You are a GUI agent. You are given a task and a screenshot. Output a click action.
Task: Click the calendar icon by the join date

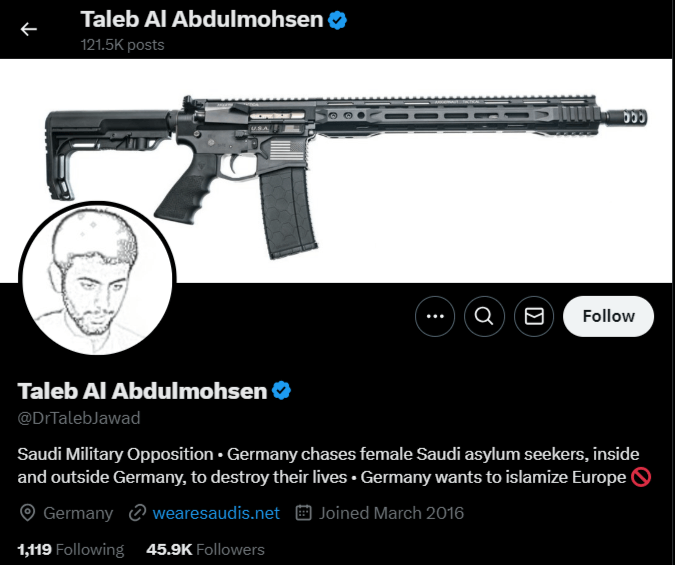click(x=303, y=513)
